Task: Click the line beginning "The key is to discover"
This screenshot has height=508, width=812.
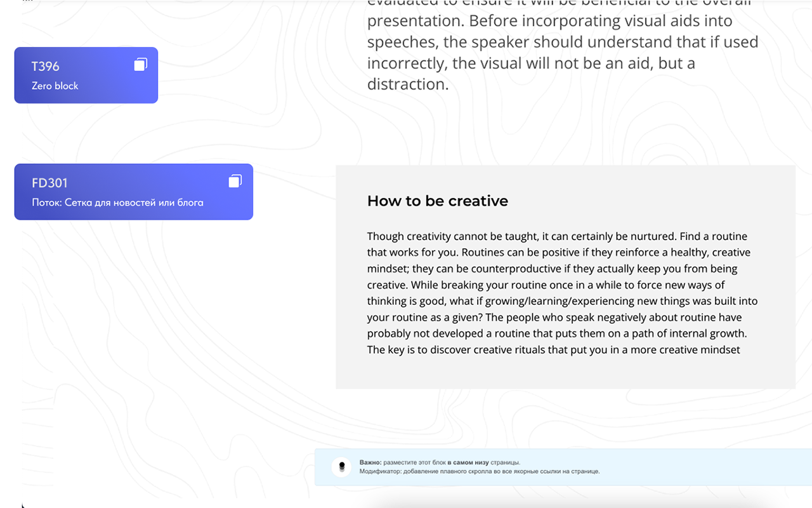Action: click(553, 349)
